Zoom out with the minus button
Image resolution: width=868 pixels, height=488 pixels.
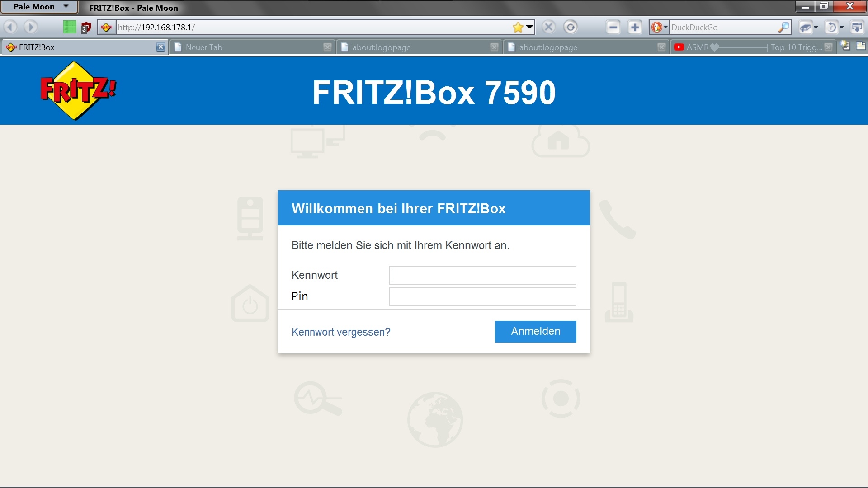coord(613,27)
